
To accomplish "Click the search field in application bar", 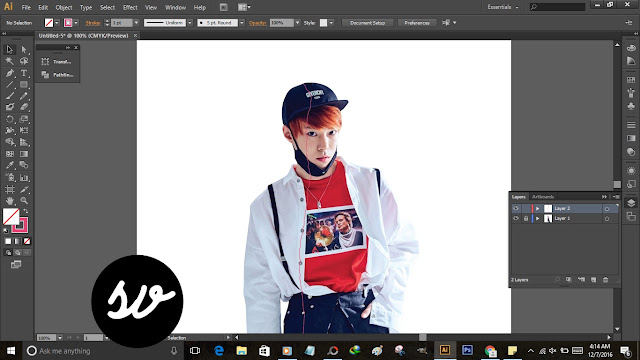I will 558,7.
